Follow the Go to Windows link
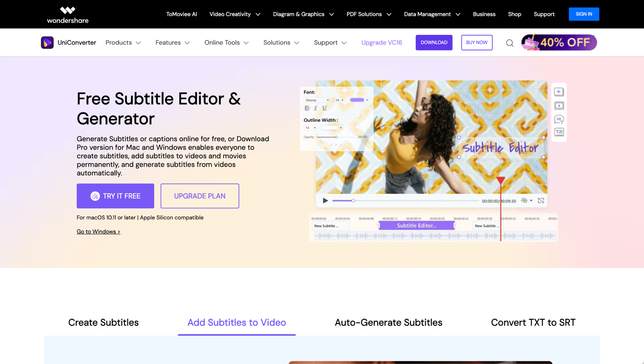The height and width of the screenshot is (364, 644). pyautogui.click(x=98, y=232)
